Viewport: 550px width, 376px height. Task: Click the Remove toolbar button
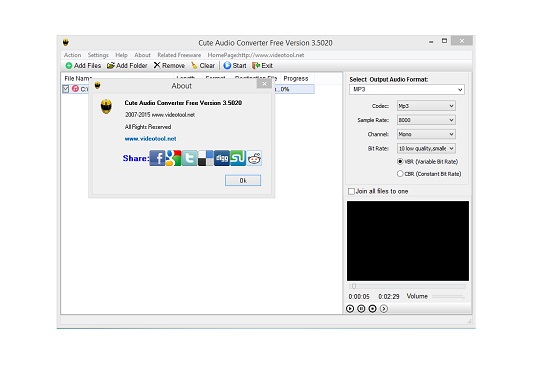click(x=169, y=66)
